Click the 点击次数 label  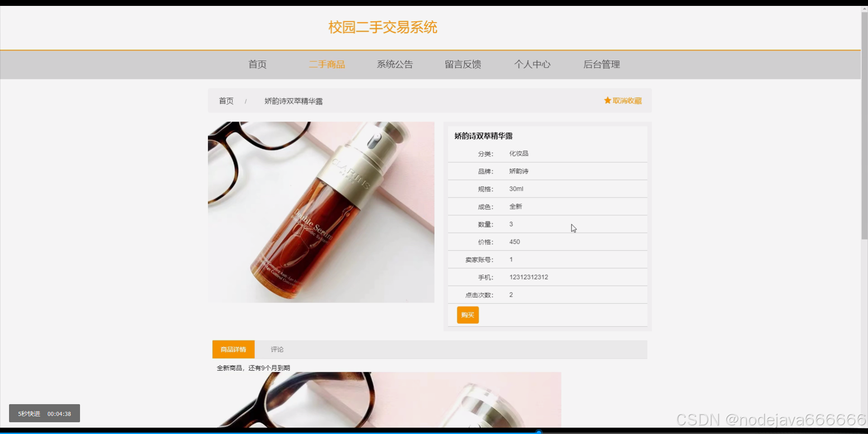click(479, 295)
